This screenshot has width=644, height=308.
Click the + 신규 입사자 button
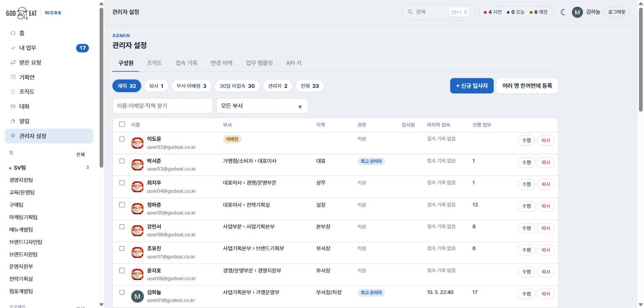click(472, 85)
